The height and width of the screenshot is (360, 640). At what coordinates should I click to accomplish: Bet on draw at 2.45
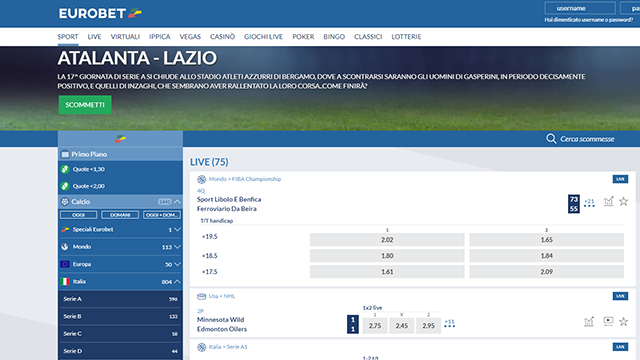[x=402, y=326]
